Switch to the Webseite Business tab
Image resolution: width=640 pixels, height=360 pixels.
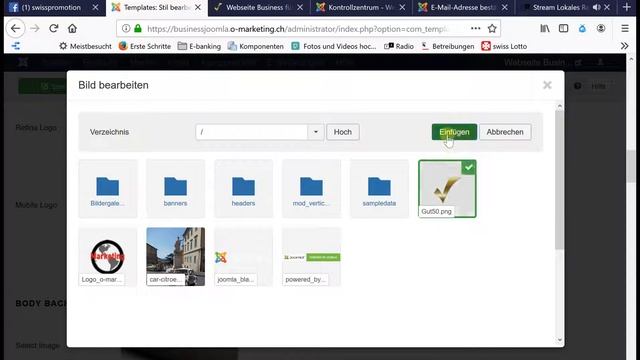(x=254, y=7)
